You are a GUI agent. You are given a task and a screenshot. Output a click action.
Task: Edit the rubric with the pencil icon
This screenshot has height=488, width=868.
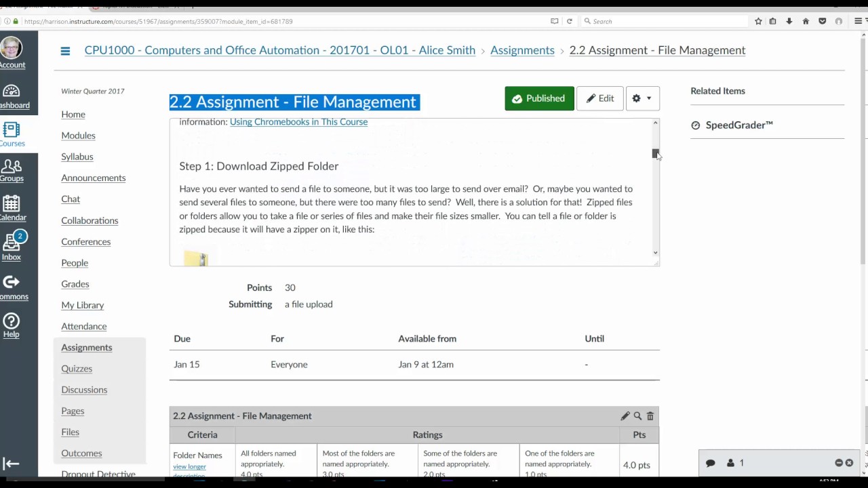[x=625, y=416]
